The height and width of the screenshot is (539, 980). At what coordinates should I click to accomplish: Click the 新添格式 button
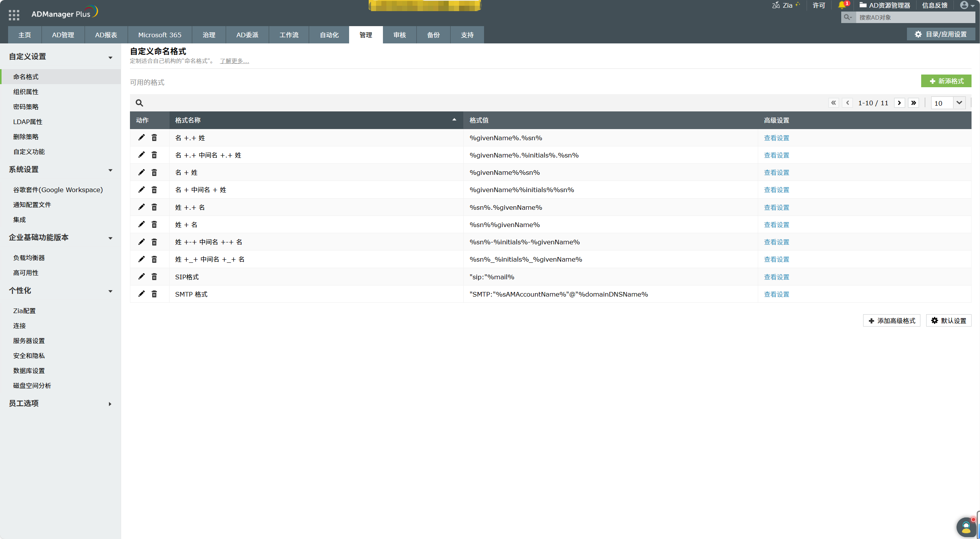pos(947,81)
